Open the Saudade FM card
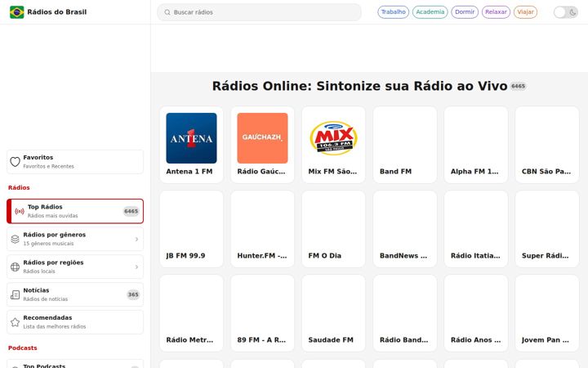The width and height of the screenshot is (588, 368). tap(333, 313)
